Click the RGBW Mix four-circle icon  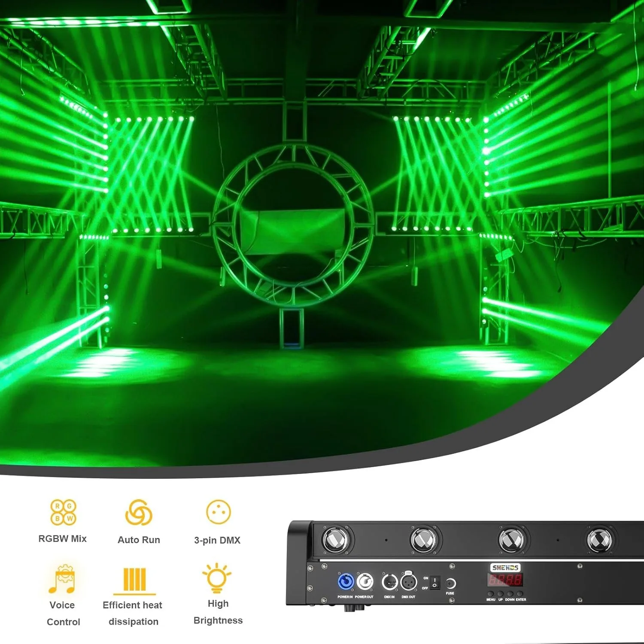click(63, 512)
